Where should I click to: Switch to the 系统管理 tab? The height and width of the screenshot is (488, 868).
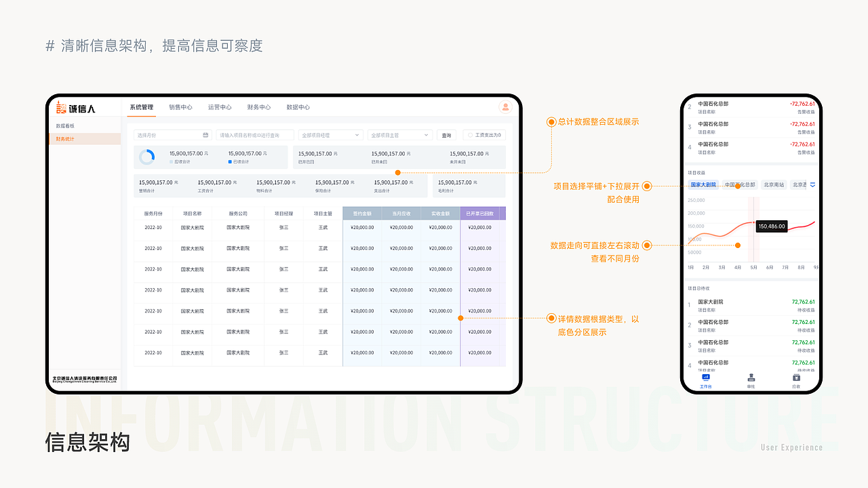click(x=142, y=107)
